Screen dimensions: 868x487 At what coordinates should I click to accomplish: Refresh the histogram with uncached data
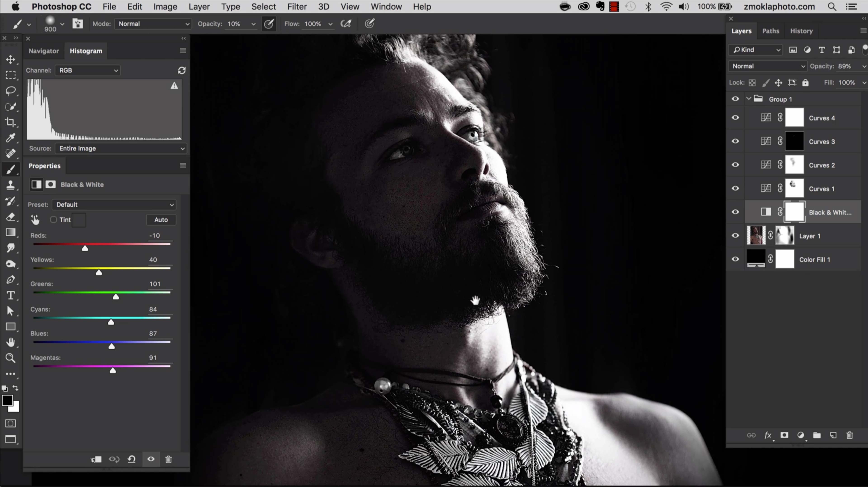(182, 70)
